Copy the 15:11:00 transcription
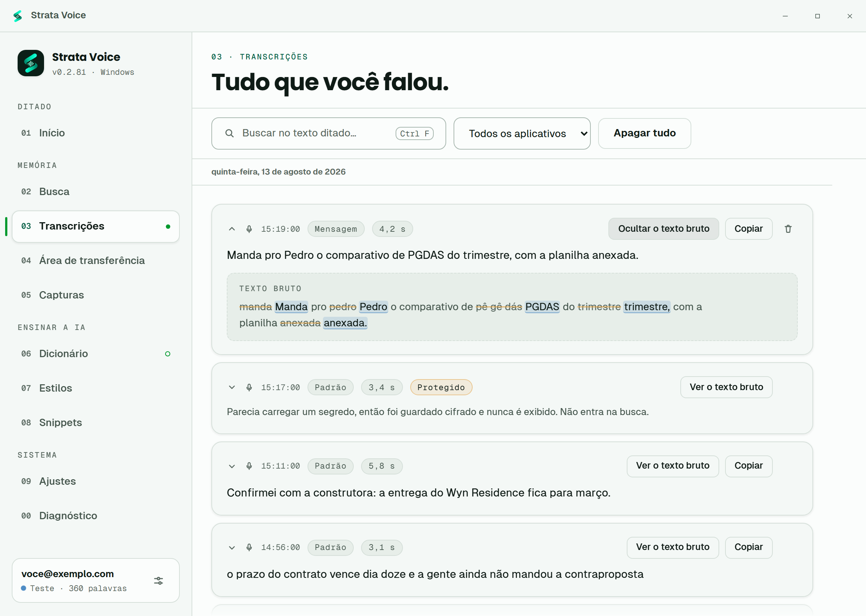866x616 pixels. click(x=748, y=466)
